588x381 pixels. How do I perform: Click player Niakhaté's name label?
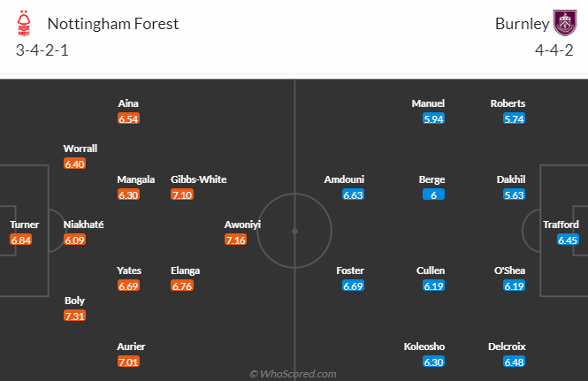(84, 225)
